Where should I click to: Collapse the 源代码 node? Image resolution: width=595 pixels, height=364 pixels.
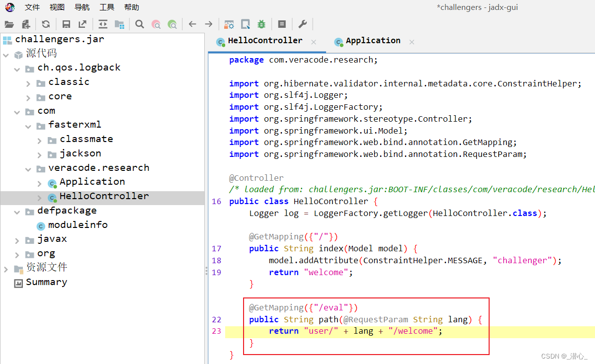coord(5,55)
